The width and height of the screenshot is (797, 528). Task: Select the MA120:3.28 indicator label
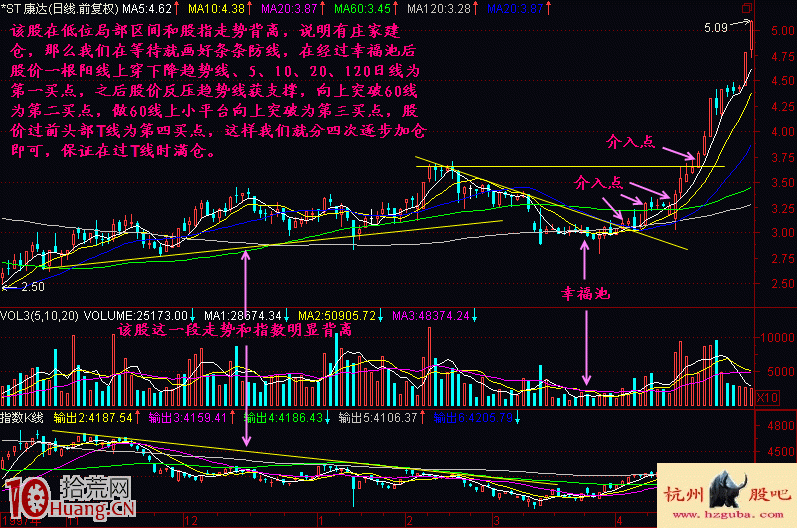(439, 9)
